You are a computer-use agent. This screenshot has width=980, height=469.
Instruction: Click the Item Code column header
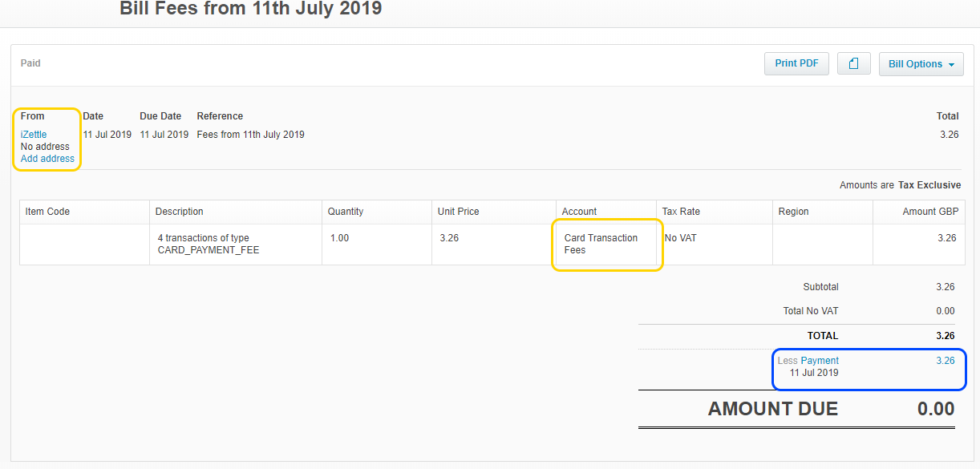(47, 212)
